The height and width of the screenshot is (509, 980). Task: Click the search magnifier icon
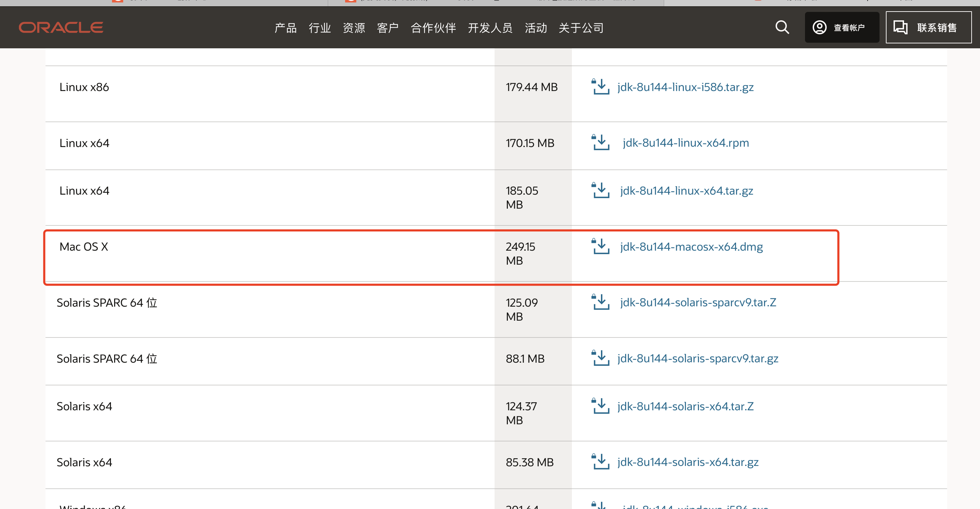point(782,27)
